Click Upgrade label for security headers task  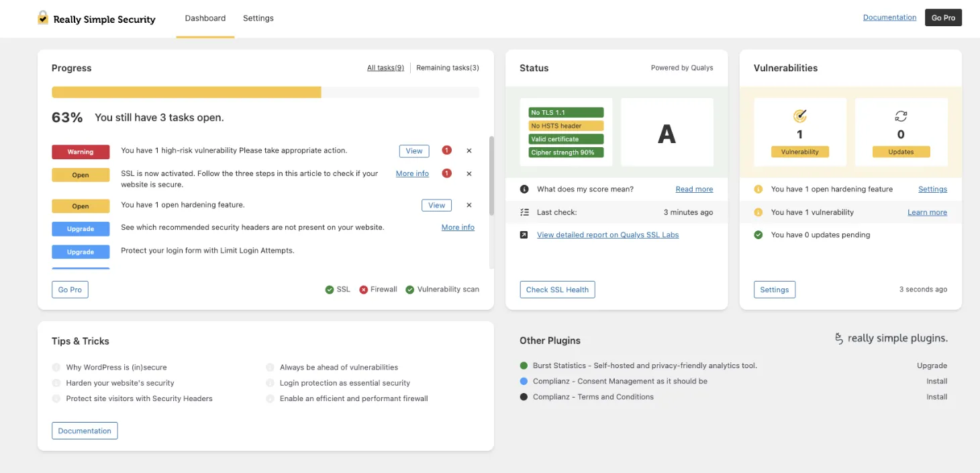pos(81,229)
